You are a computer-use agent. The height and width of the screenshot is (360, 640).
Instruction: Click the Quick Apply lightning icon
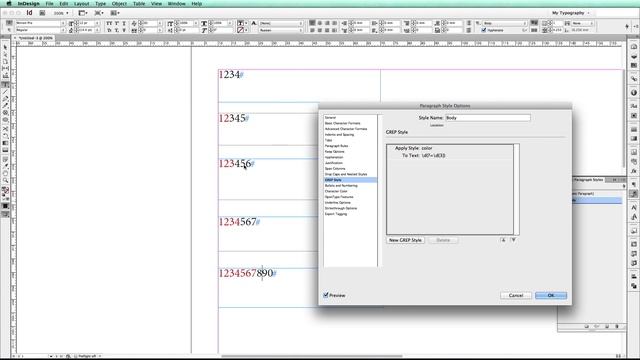click(627, 27)
